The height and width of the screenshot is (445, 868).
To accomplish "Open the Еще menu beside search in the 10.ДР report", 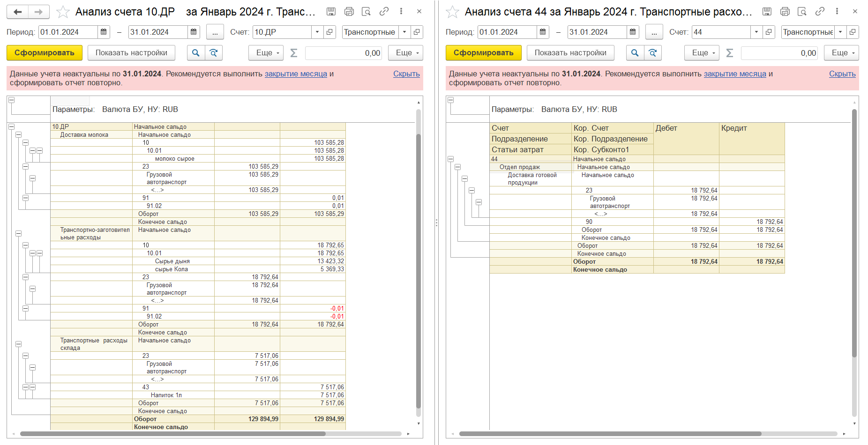I will tap(266, 53).
